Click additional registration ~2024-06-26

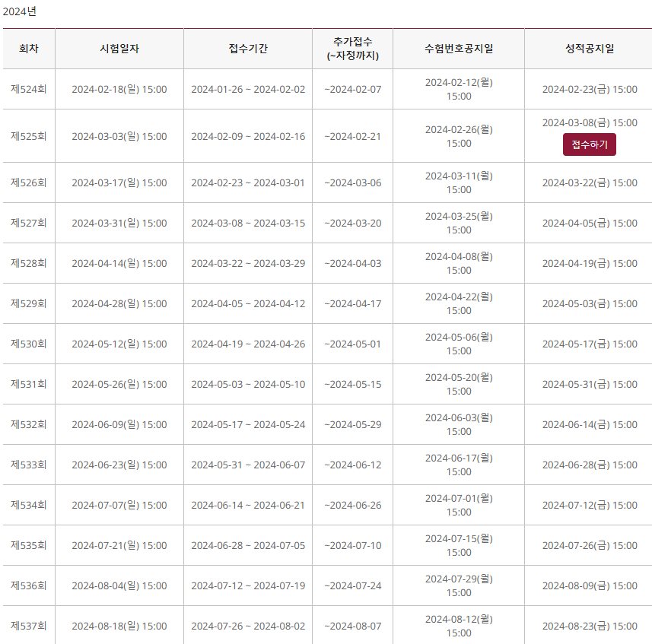coord(352,505)
